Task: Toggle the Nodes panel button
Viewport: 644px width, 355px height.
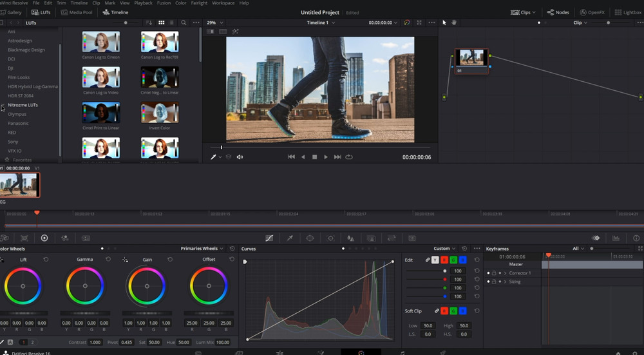Action: click(x=558, y=12)
